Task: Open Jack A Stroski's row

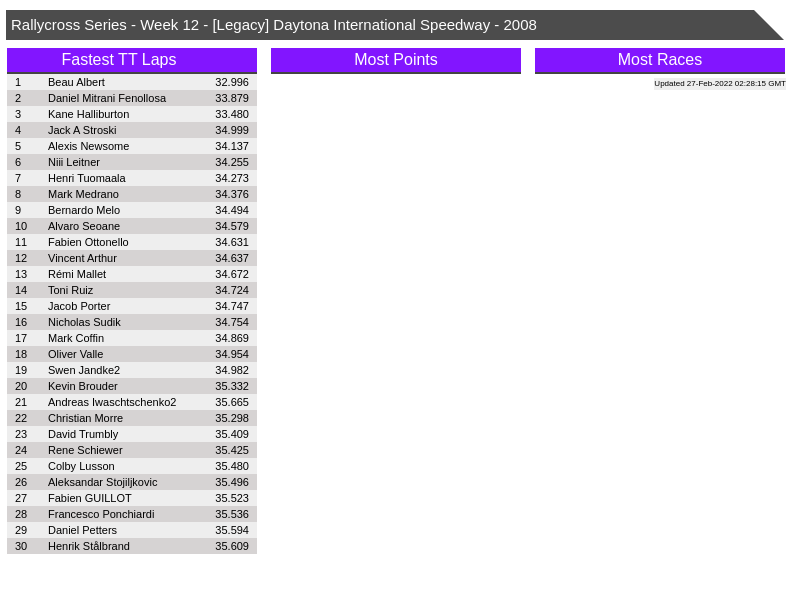Action: [82, 130]
